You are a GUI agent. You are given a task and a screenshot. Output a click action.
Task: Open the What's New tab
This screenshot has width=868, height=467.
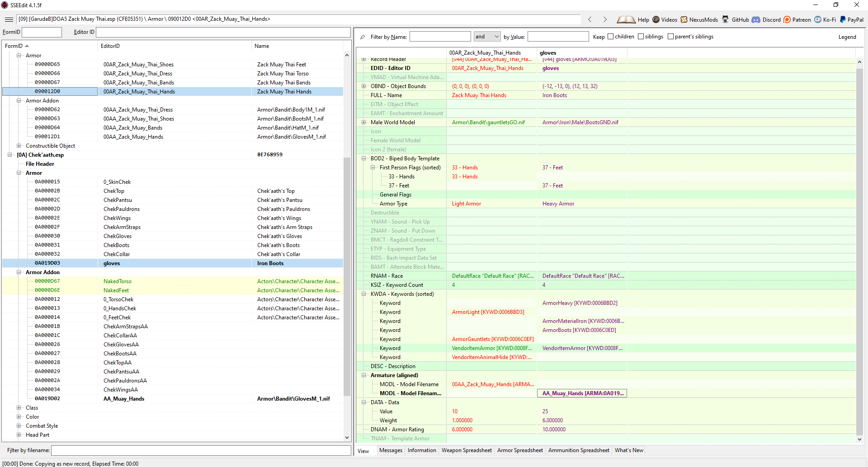pos(629,450)
